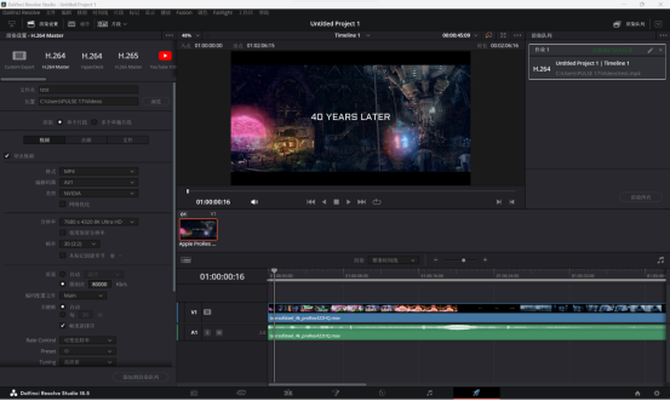Click the viewer fullscreen expand icon
The image size is (670, 401).
[503, 35]
